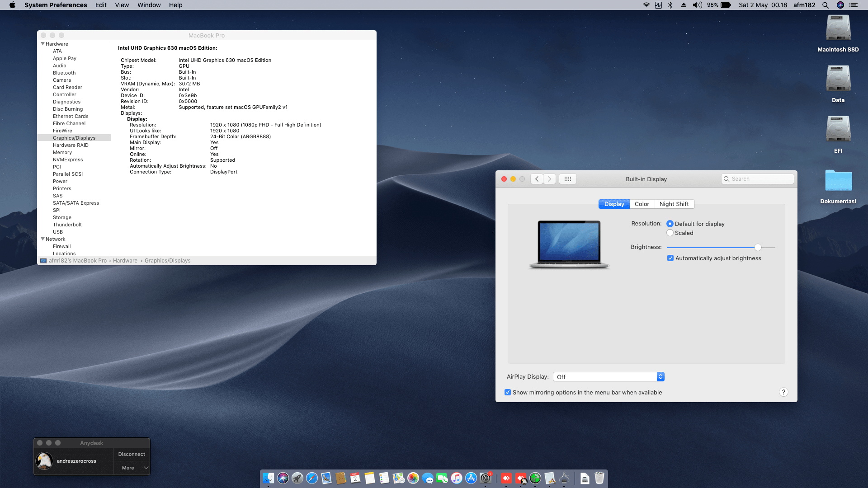868x488 pixels.
Task: Open iTunes music app in Dock
Action: click(457, 478)
